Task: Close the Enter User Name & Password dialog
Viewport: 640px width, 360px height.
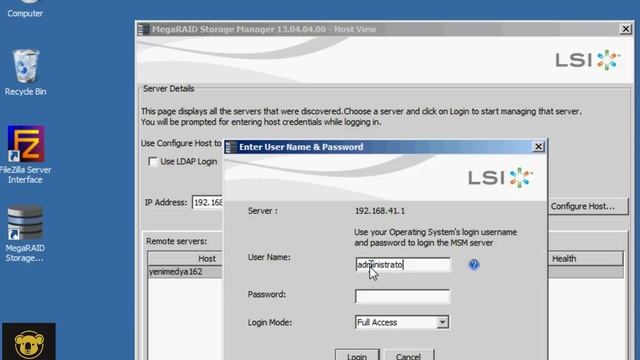Action: 538,147
